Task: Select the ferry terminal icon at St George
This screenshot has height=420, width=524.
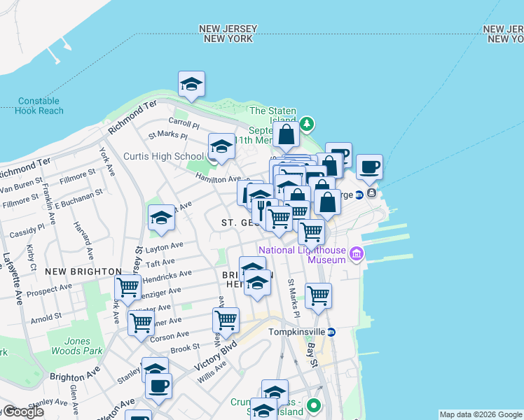Action: click(x=371, y=192)
